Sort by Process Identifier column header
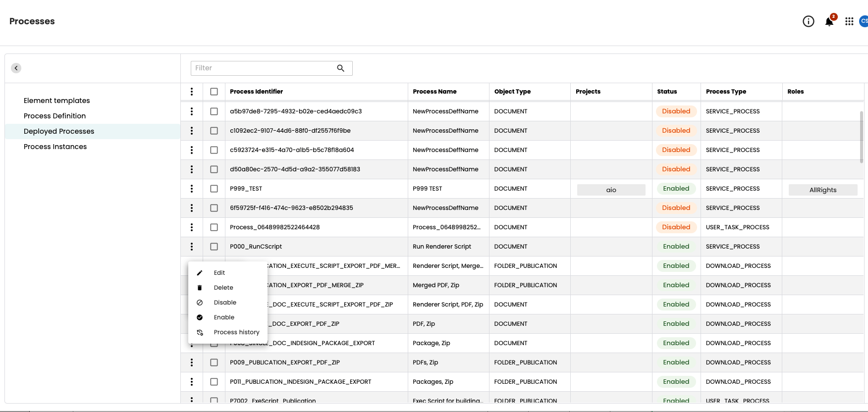 pyautogui.click(x=257, y=92)
